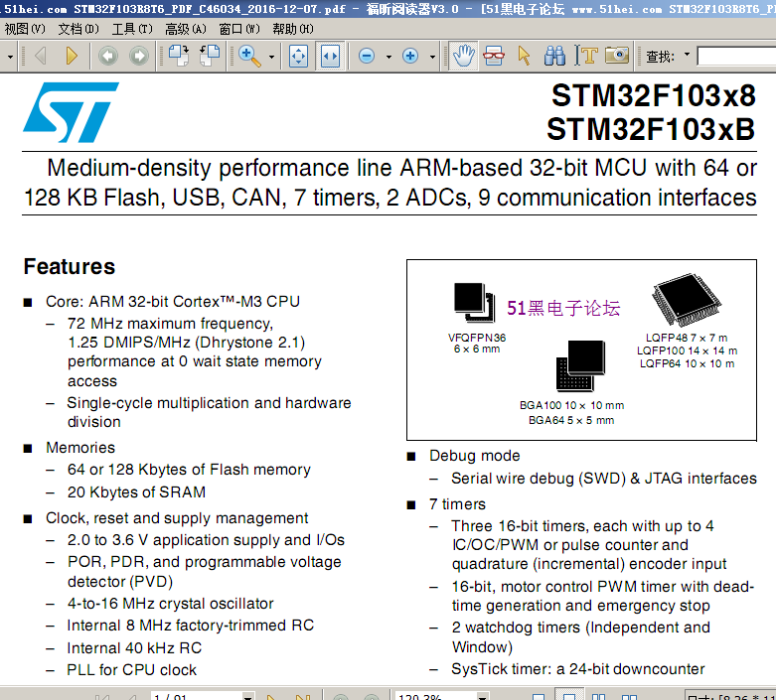The width and height of the screenshot is (776, 700).
Task: Go to previous page with the left arrow
Action: click(x=41, y=56)
